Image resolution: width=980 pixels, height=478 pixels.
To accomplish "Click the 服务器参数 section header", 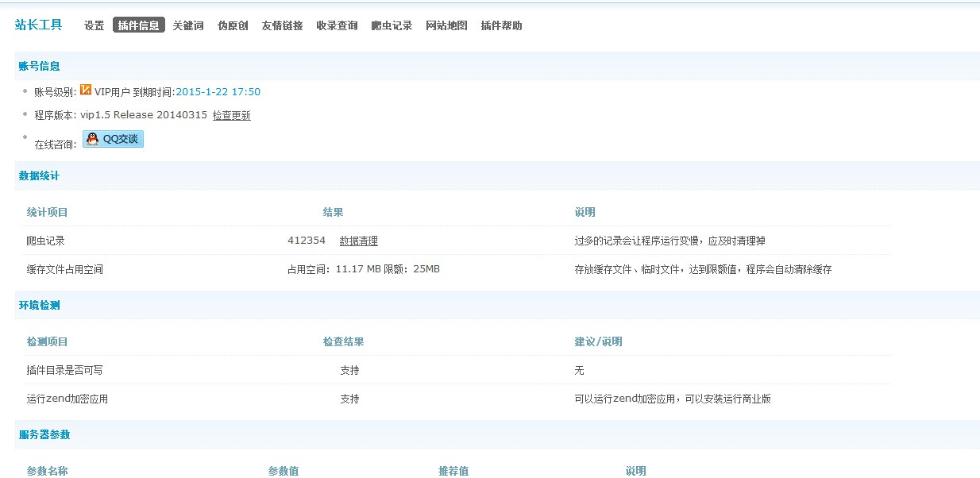I will pyautogui.click(x=44, y=434).
